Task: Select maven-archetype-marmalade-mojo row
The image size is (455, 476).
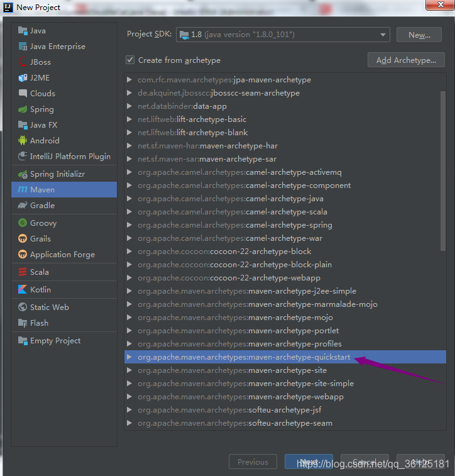Action: (x=285, y=304)
